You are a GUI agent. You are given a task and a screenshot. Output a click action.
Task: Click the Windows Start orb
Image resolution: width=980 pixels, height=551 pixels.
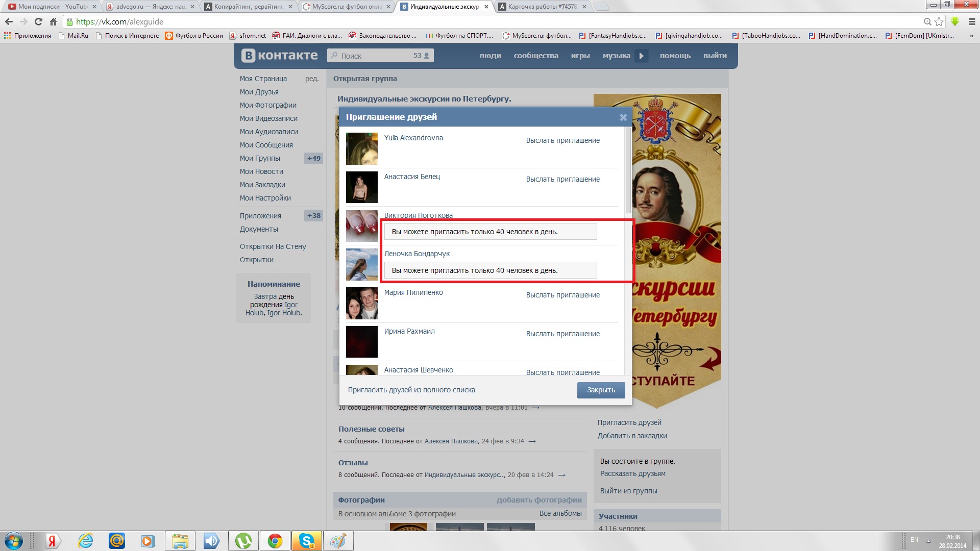pos(14,541)
